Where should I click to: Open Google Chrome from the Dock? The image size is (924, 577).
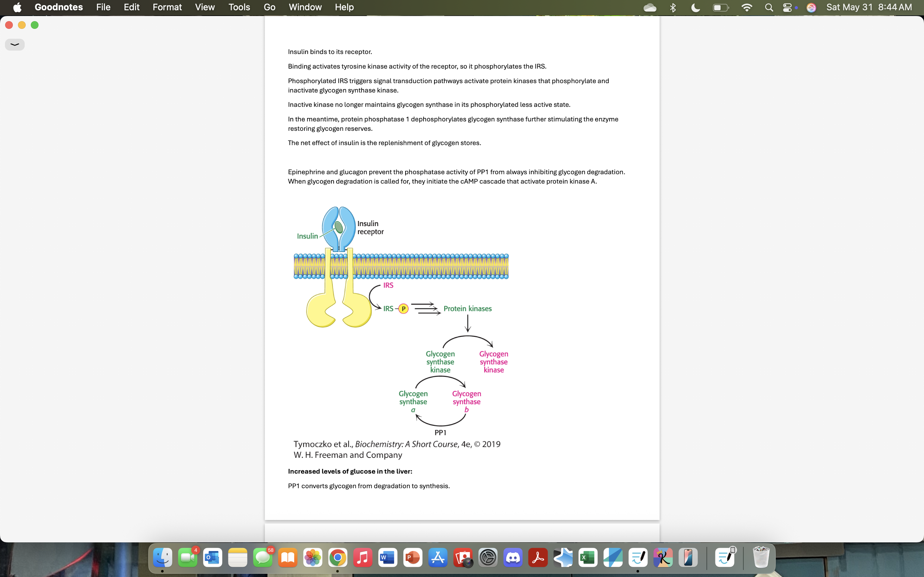(338, 557)
